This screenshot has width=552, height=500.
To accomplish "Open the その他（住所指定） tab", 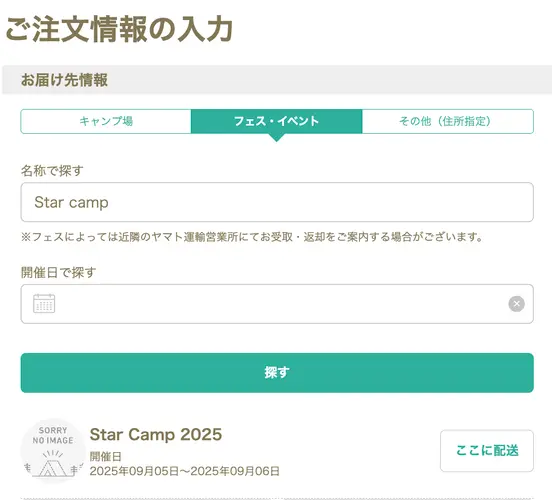I will [x=448, y=121].
